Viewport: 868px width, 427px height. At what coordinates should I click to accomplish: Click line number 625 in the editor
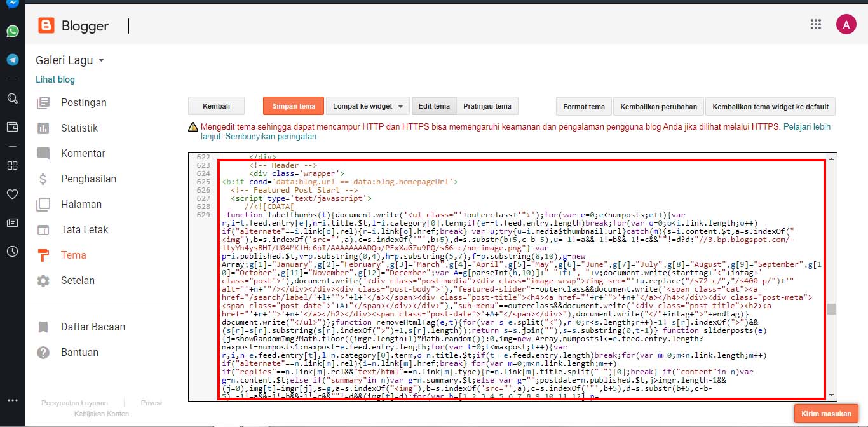[203, 182]
